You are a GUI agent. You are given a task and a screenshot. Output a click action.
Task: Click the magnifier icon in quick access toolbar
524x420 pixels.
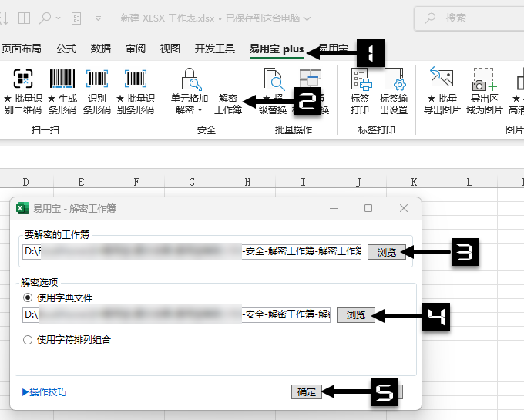coord(45,18)
